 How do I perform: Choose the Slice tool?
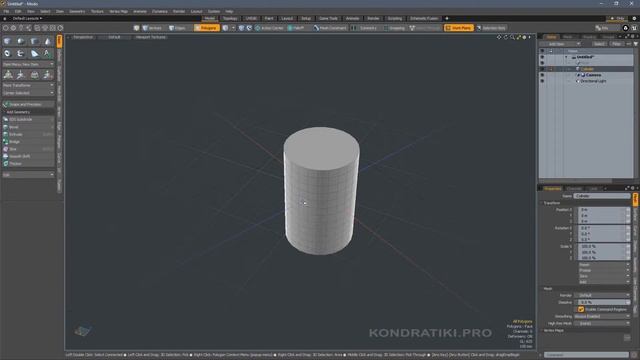28,149
